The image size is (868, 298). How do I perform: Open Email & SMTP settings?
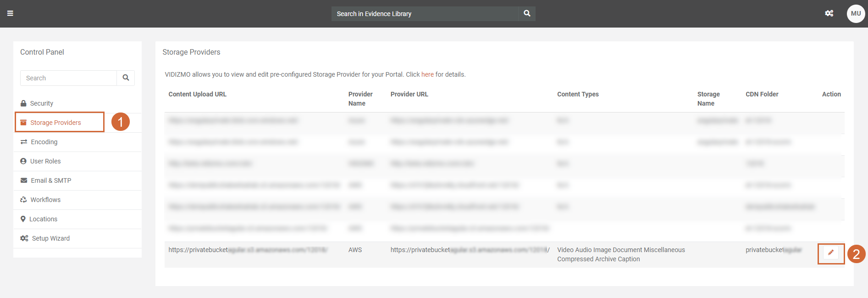pos(51,180)
